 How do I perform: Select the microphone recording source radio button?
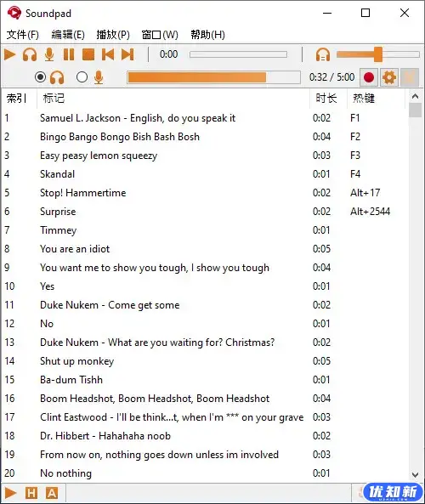82,77
